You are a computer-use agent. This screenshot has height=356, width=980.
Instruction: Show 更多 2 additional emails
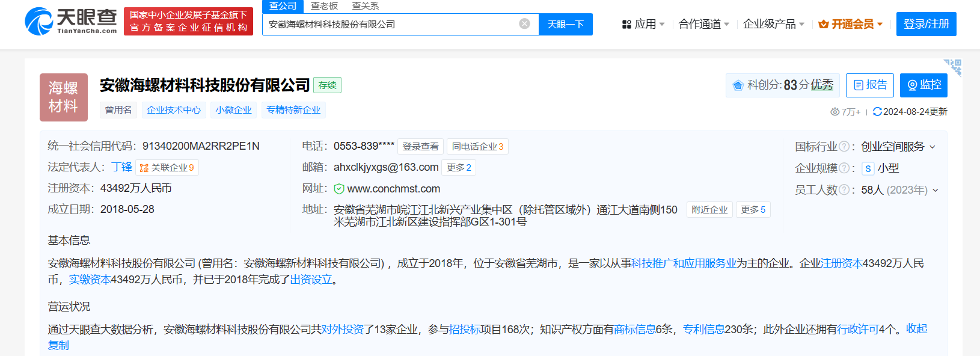coord(459,168)
